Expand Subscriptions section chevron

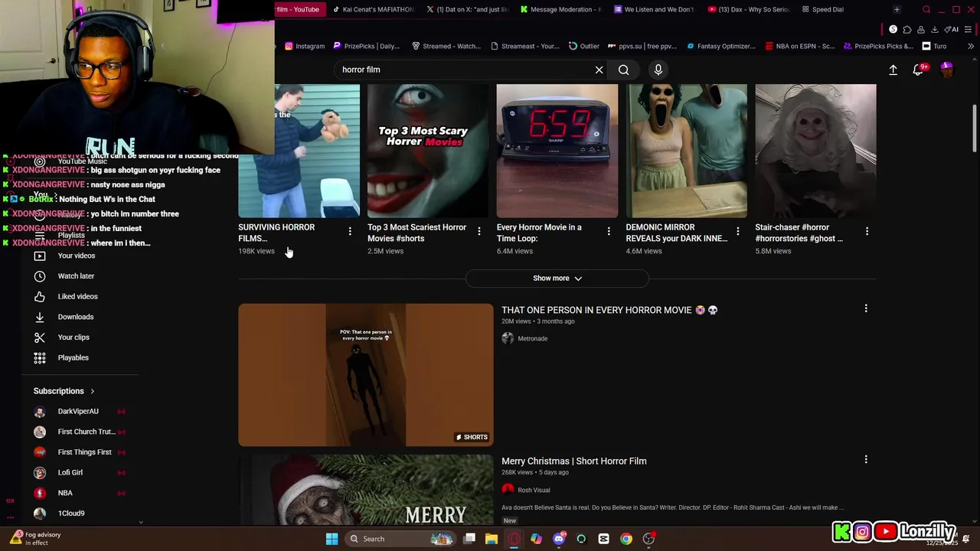[x=93, y=391]
